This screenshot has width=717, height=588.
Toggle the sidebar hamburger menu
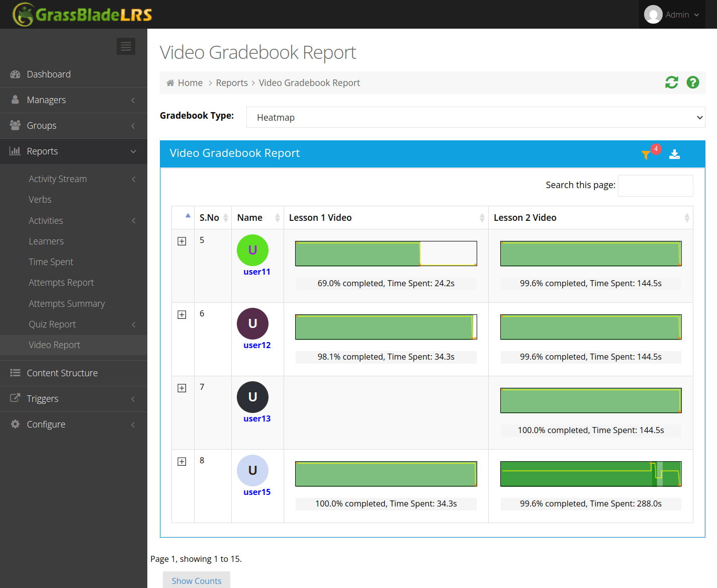(126, 46)
